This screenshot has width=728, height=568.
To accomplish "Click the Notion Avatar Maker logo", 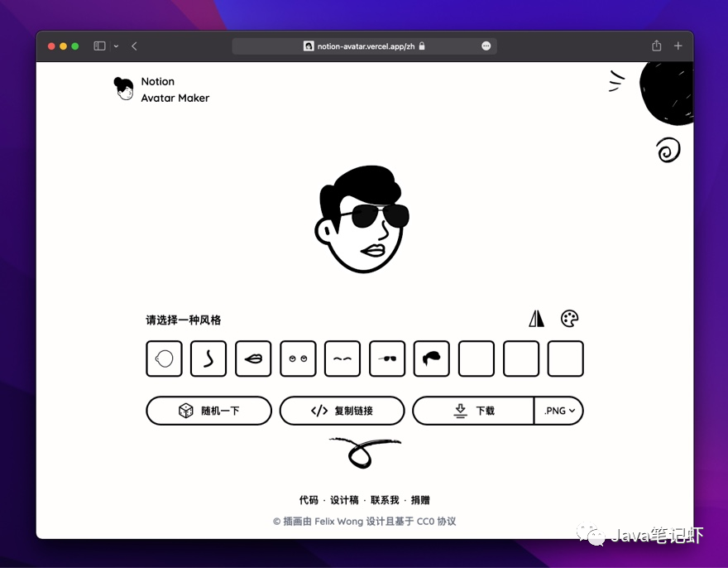I will [x=161, y=89].
